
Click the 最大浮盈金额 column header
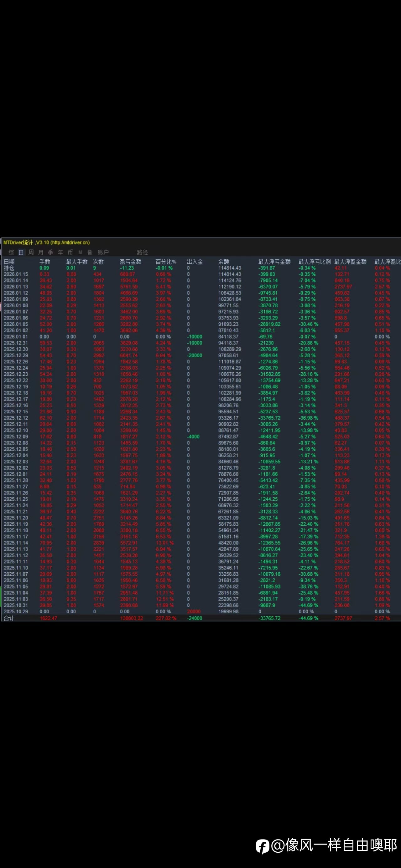(x=351, y=262)
